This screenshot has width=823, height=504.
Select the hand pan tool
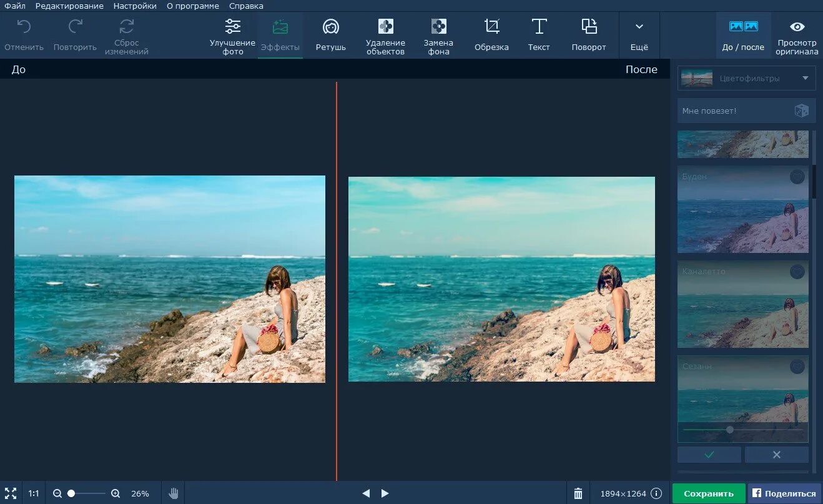174,493
